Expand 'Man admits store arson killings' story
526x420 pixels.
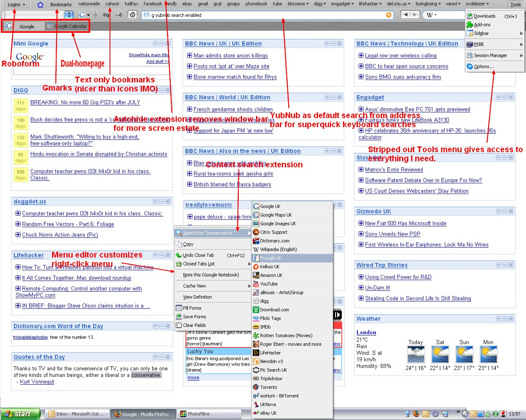pos(190,55)
